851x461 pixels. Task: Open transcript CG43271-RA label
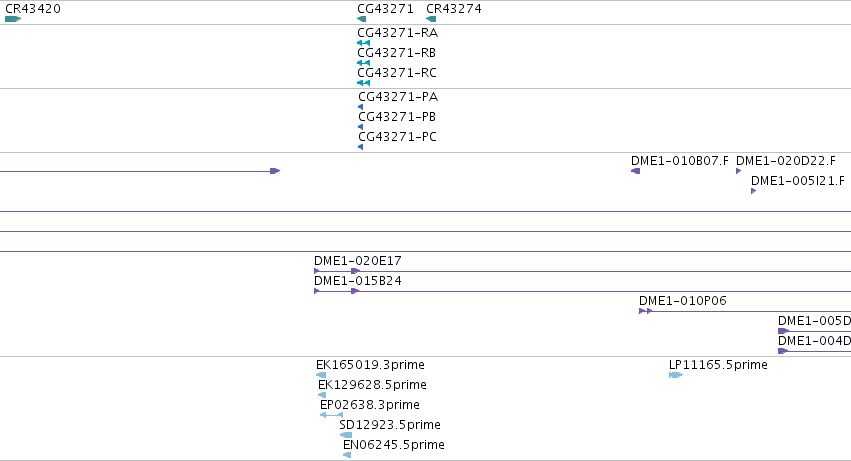(x=397, y=33)
